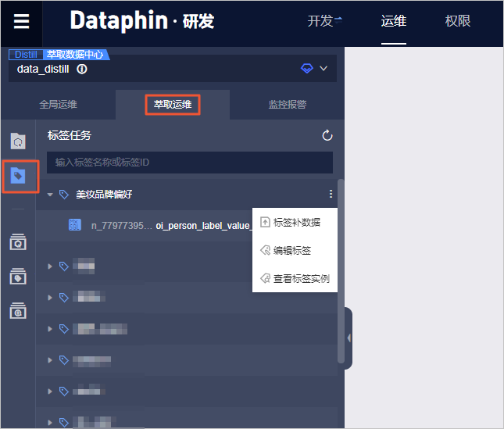Click the tag icon beside 美妆品牌偏好
The height and width of the screenshot is (429, 504).
point(64,194)
